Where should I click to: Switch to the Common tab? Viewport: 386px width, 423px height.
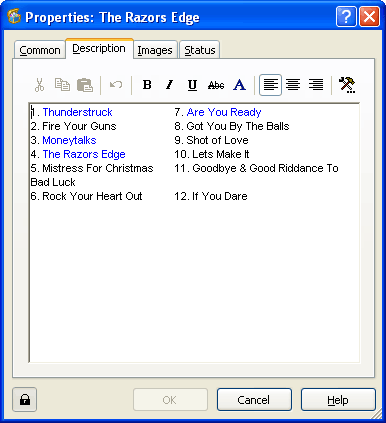point(40,50)
